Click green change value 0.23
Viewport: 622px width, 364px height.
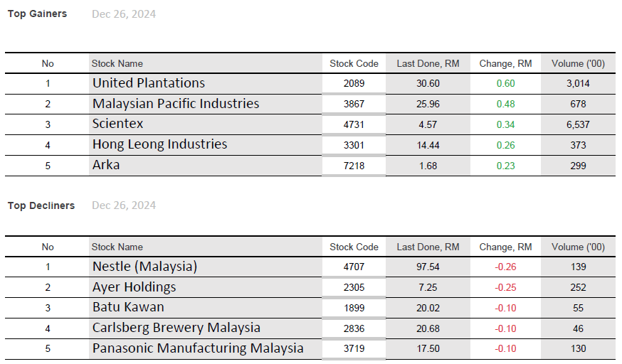506,166
